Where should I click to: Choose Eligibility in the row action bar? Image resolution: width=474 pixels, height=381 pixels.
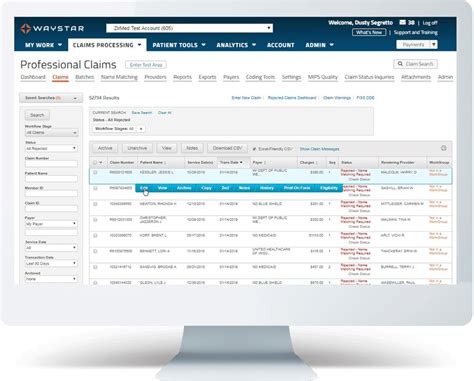coord(329,188)
